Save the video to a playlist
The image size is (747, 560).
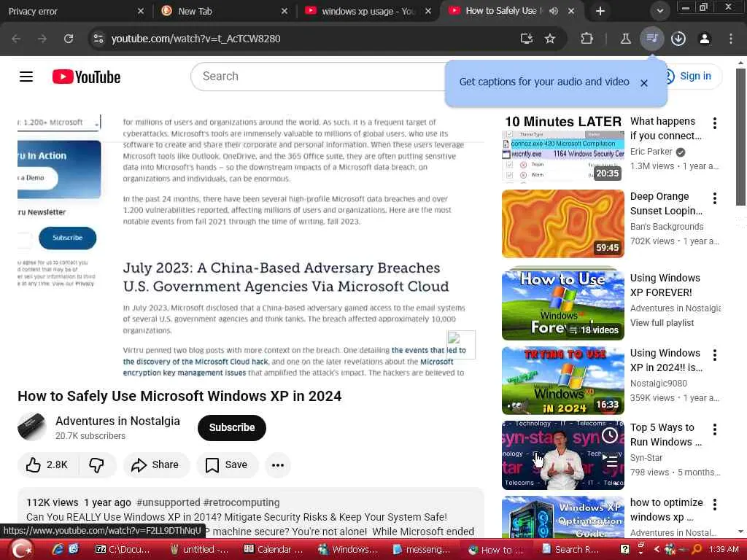228,464
